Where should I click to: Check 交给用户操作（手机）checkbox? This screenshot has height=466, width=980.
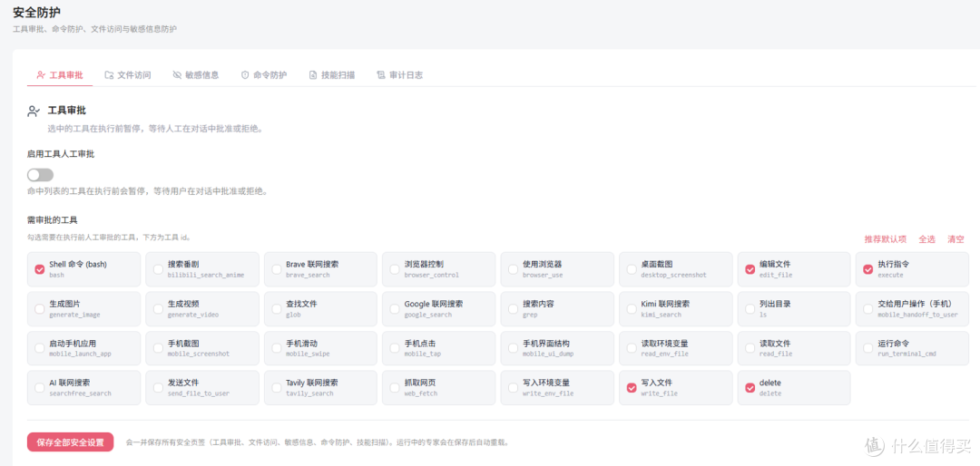(868, 308)
